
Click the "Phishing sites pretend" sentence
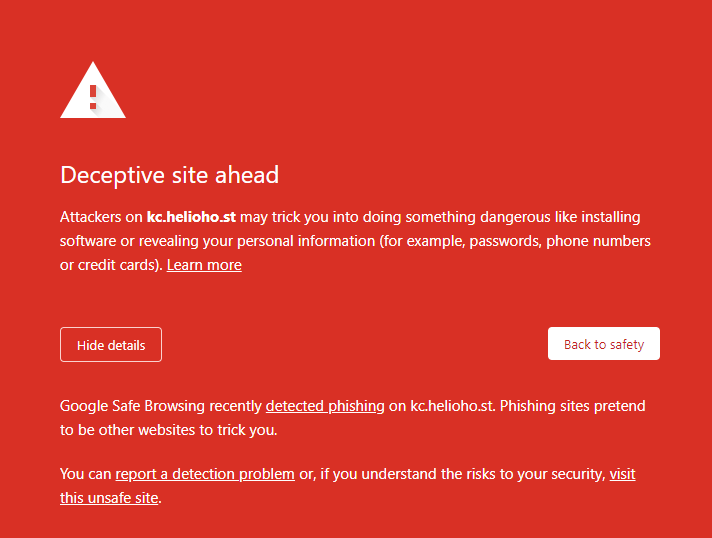(x=574, y=406)
